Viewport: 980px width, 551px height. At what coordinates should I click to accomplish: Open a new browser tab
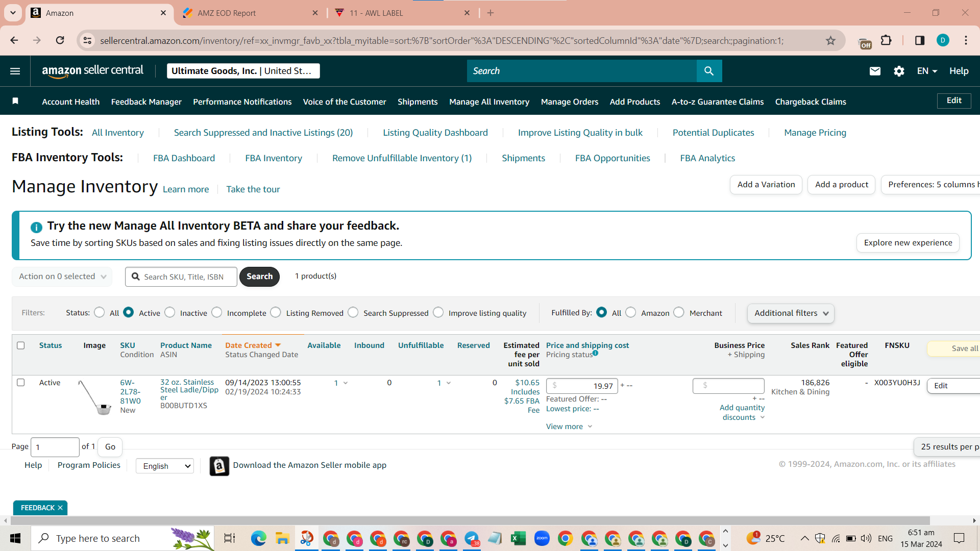[491, 13]
